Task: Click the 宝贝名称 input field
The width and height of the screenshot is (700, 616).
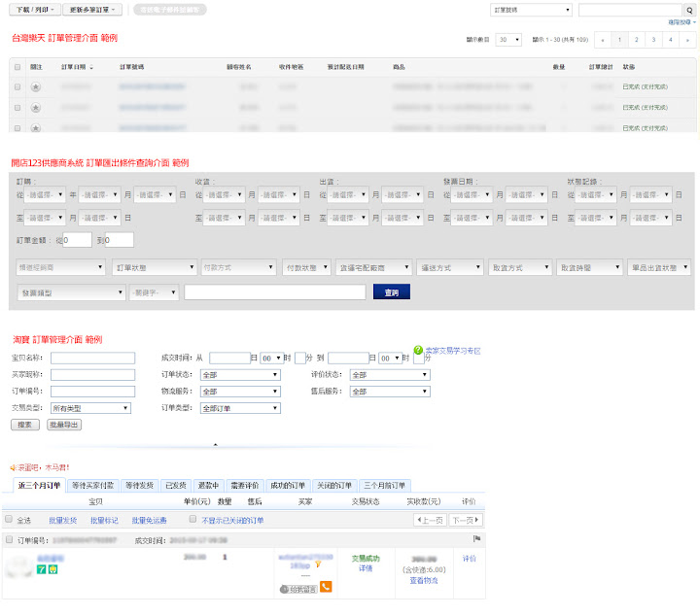Action: click(x=92, y=359)
